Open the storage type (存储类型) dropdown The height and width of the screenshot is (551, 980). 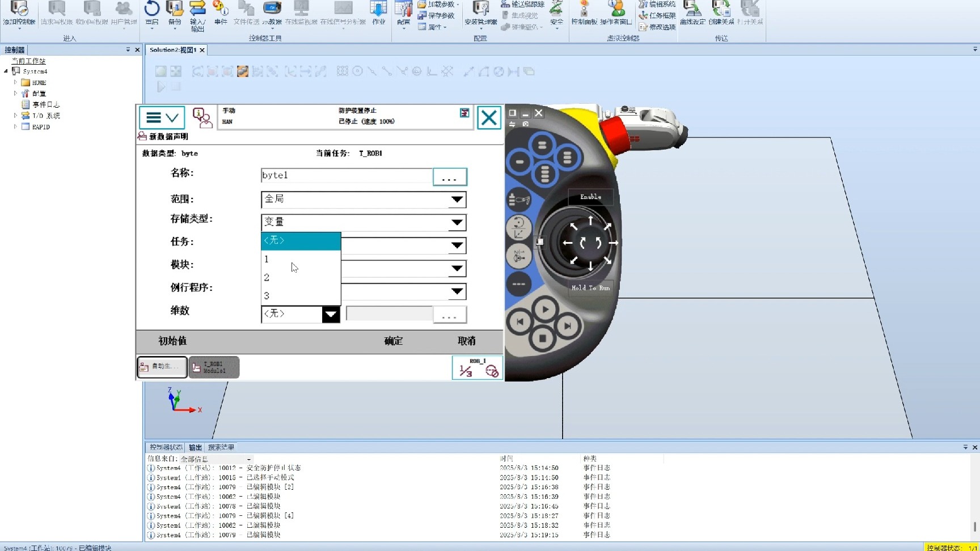pos(457,223)
